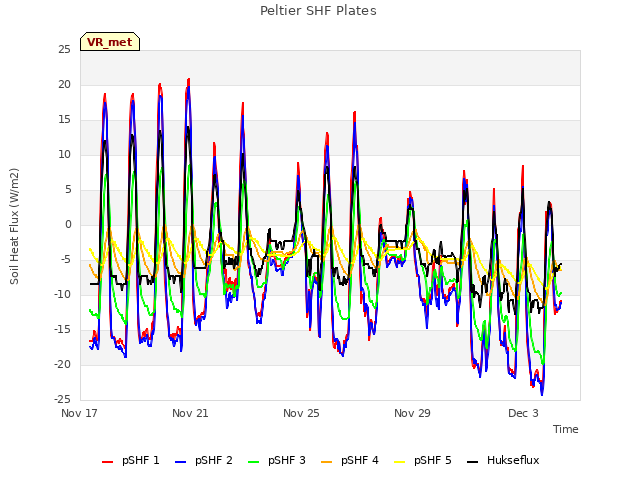This screenshot has height=480, width=640.
Task: Click the -25 y-axis tick label
Action: tap(63, 399)
